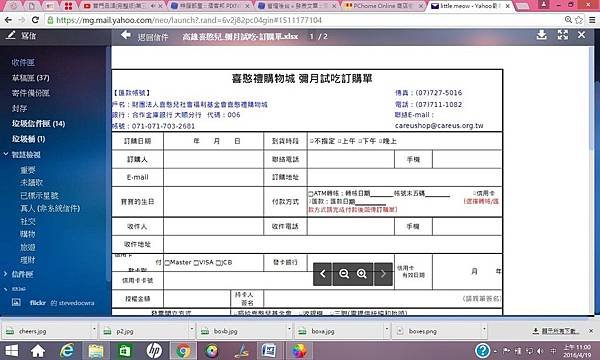Open 草稿匣 (37) drafts folder

31,78
